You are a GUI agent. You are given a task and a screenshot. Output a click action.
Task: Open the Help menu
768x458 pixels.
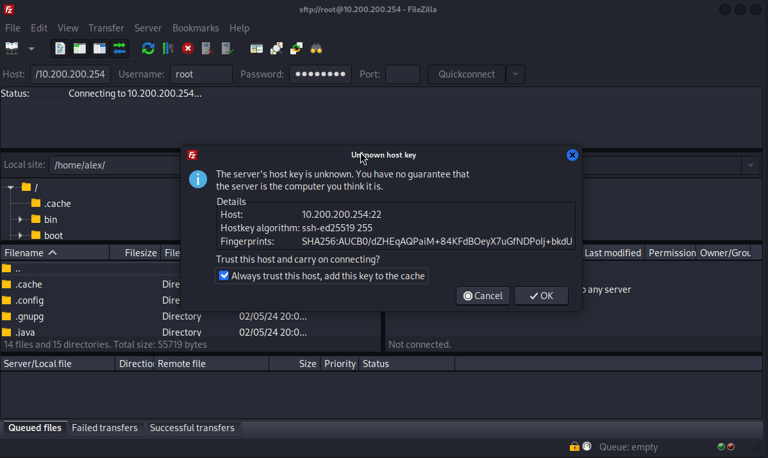click(x=239, y=28)
